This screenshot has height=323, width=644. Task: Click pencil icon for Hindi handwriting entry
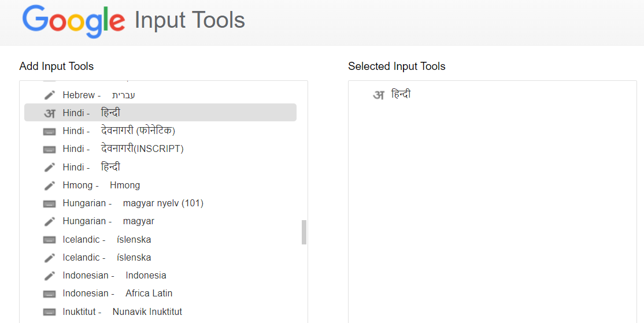[49, 167]
